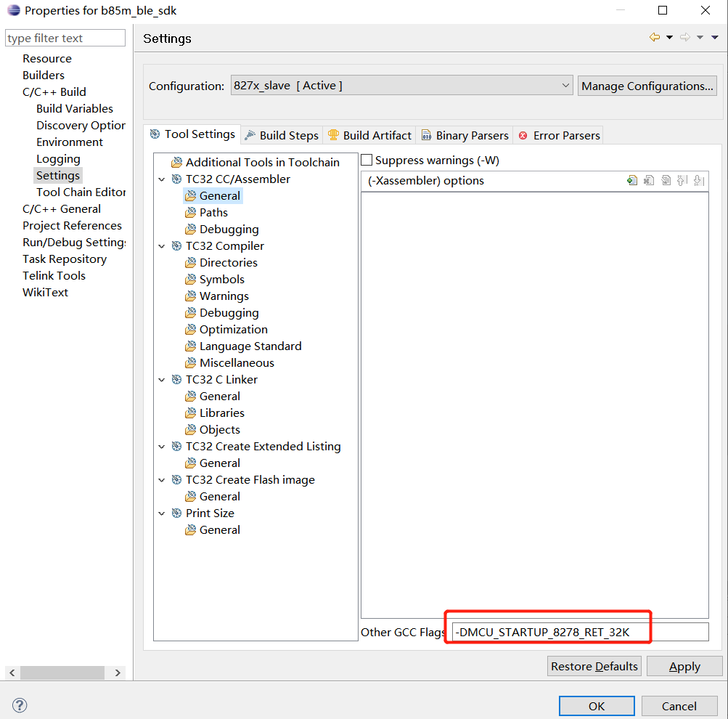
Task: Open the Configuration dropdown showing 827x_slave
Action: click(566, 85)
